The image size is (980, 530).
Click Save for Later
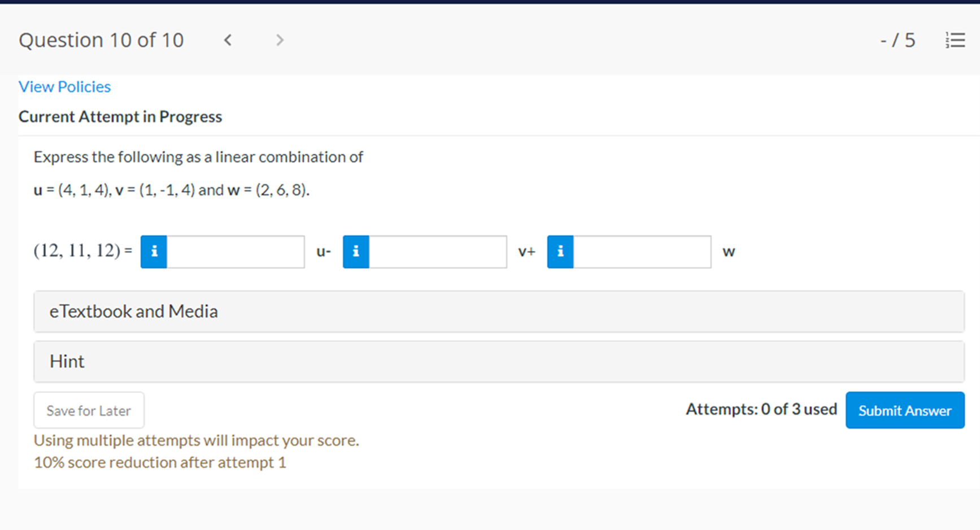point(89,410)
